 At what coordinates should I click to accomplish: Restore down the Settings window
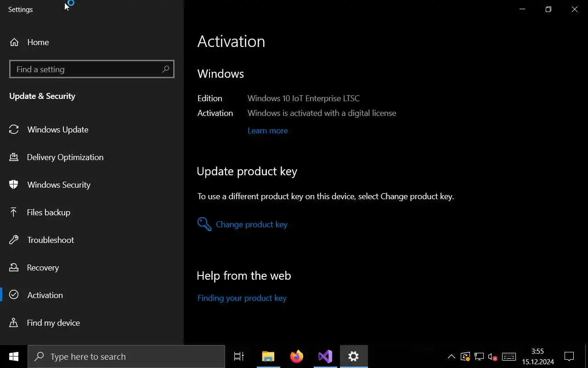548,9
